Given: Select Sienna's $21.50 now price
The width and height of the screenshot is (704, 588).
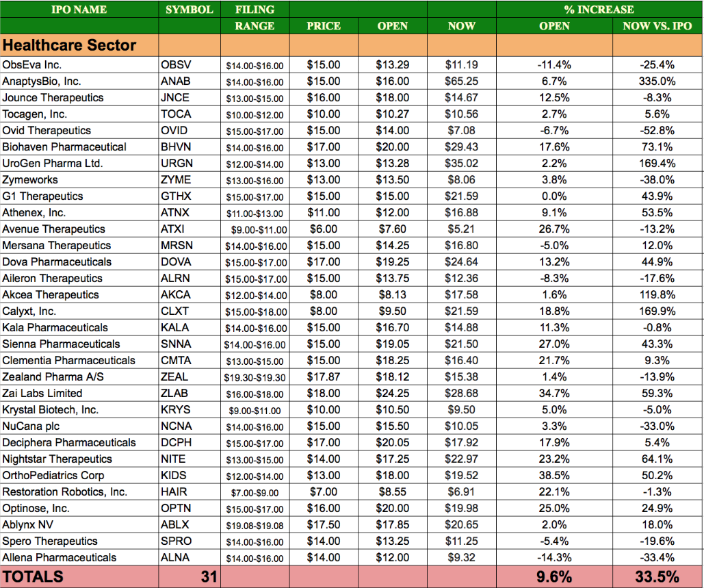Looking at the screenshot, I should tap(462, 344).
